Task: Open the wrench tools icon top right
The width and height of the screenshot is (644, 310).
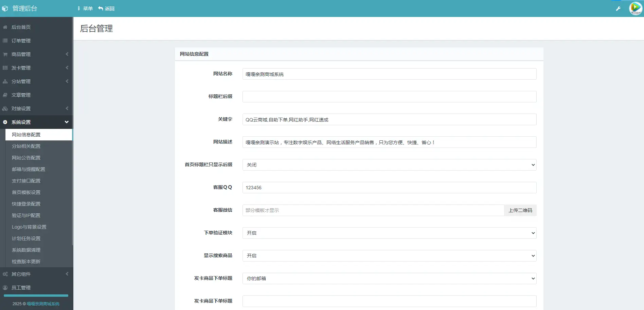Action: (619, 8)
